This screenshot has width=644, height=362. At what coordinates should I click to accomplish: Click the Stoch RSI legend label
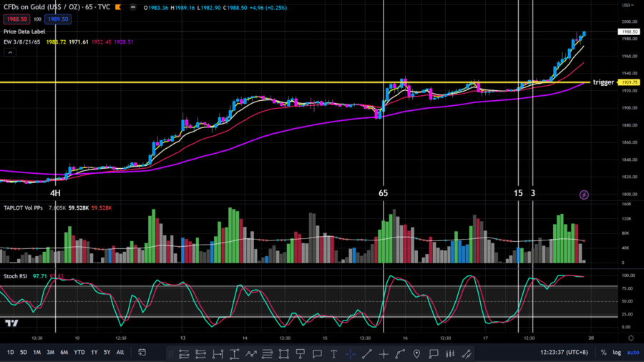[15, 276]
